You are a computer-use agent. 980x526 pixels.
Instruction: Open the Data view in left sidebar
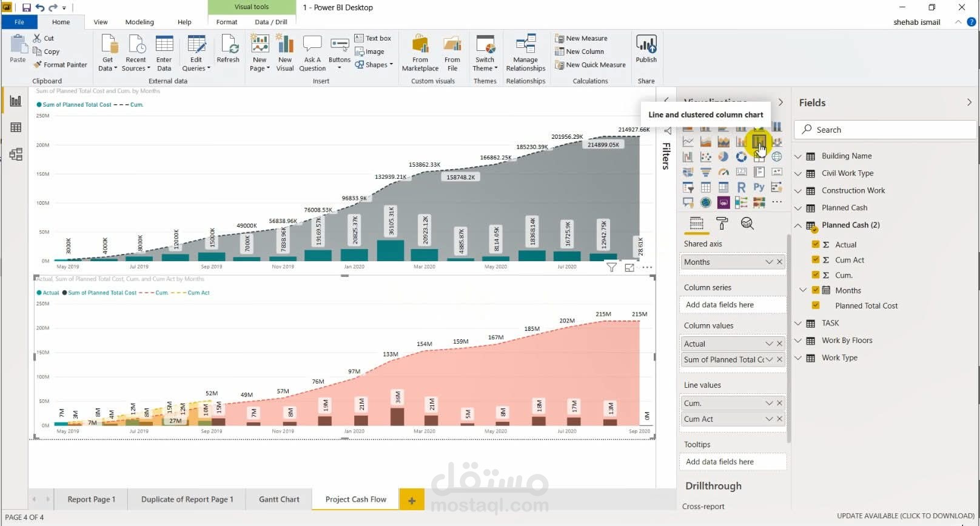(16, 127)
